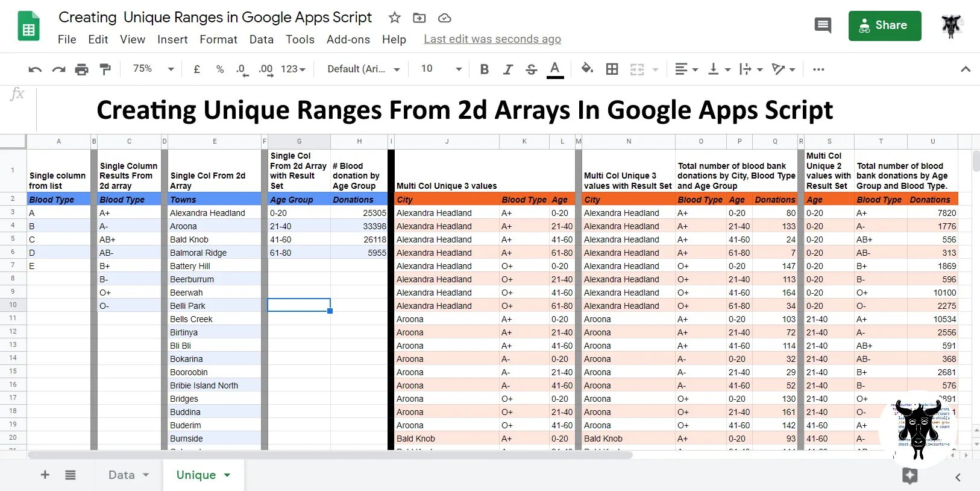
Task: Open the Explore button
Action: (x=909, y=476)
